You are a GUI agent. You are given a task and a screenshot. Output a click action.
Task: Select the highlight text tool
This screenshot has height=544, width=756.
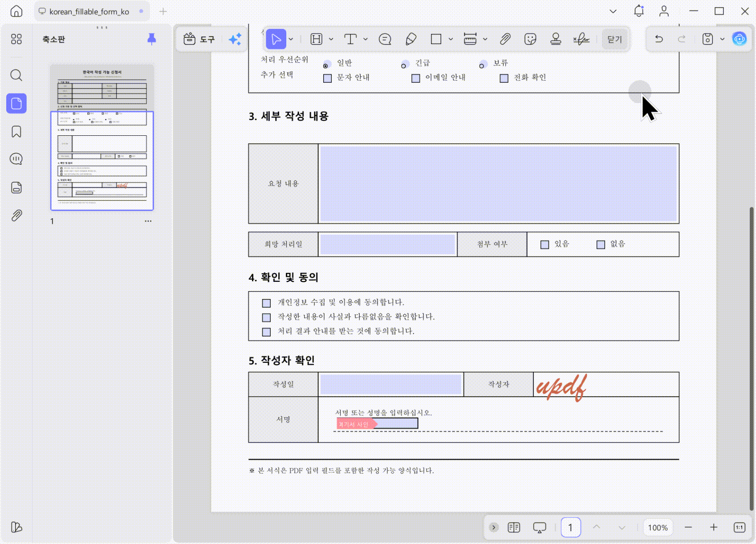(x=316, y=39)
